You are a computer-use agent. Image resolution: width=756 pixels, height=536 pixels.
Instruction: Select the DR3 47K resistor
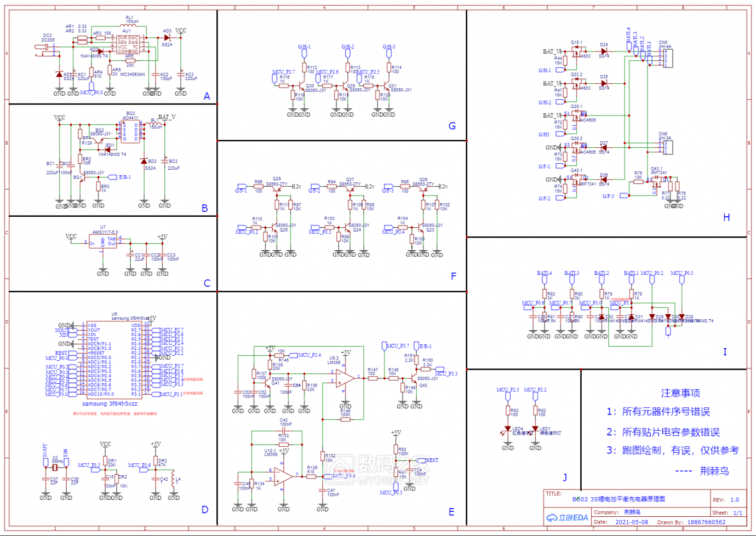[156, 462]
